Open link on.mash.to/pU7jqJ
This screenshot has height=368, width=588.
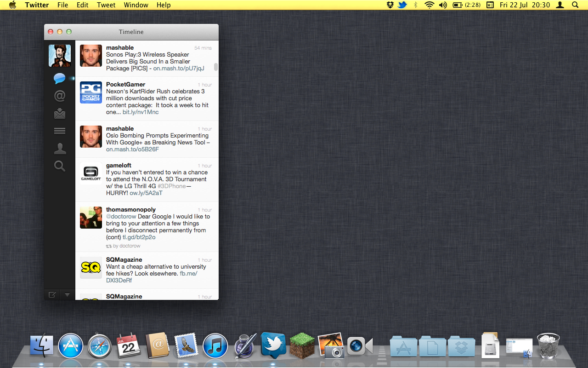click(179, 69)
